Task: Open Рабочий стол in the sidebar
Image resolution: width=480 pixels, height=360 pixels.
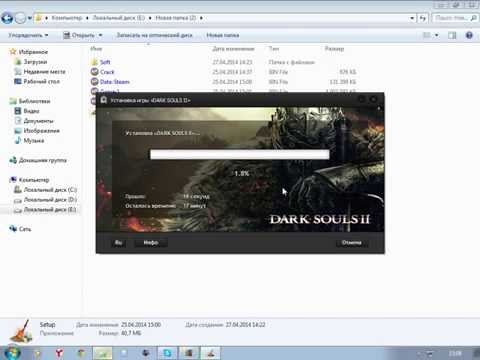Action: (x=41, y=81)
